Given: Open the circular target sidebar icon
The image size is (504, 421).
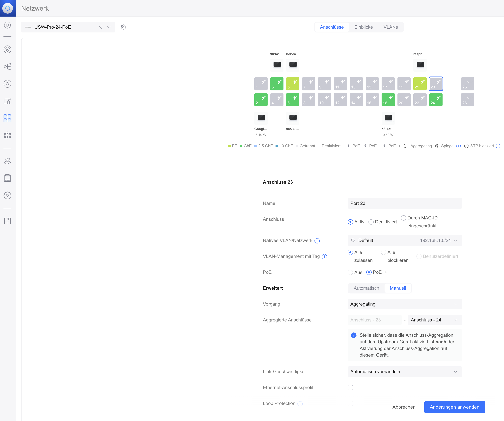Looking at the screenshot, I should (x=7, y=84).
